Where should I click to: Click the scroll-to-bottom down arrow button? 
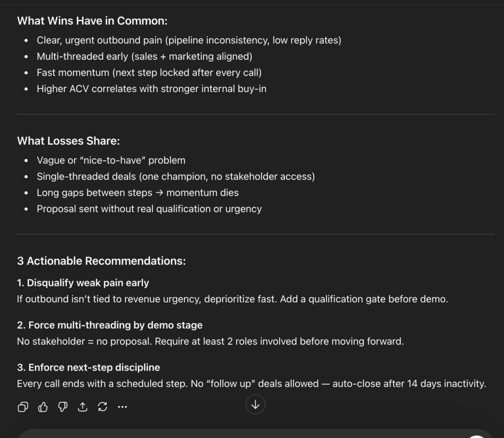tap(255, 405)
